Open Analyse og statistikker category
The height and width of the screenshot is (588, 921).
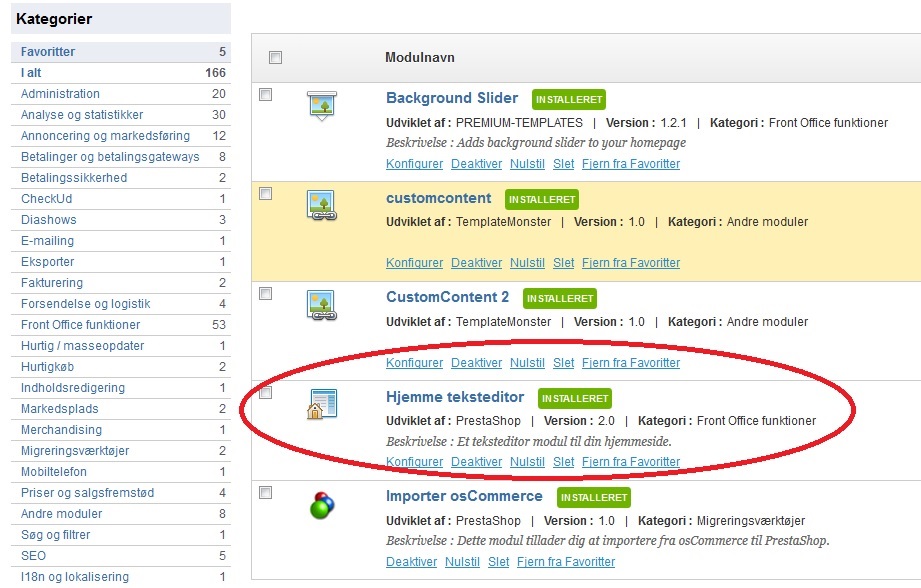(x=121, y=115)
